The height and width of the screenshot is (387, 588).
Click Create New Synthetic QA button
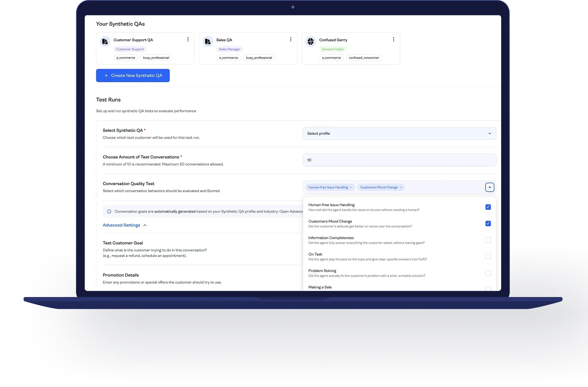(133, 75)
